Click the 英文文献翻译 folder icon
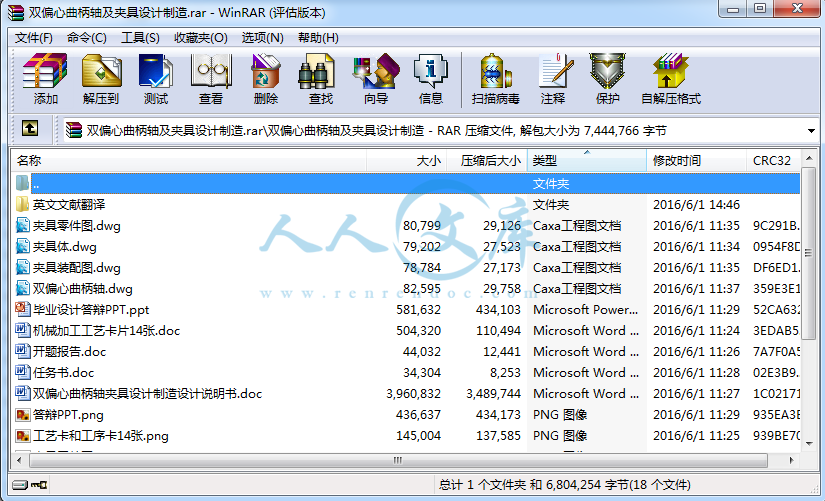Image resolution: width=825 pixels, height=501 pixels. [23, 204]
